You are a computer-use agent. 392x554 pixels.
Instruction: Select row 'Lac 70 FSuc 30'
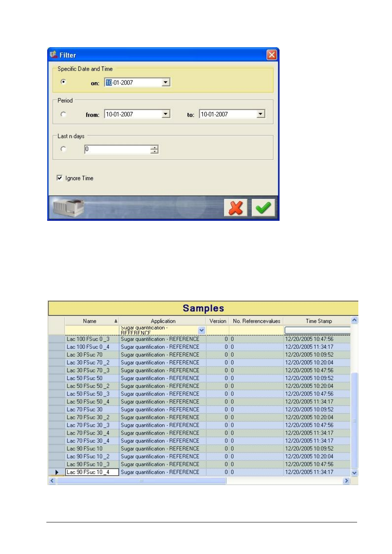tap(199, 410)
